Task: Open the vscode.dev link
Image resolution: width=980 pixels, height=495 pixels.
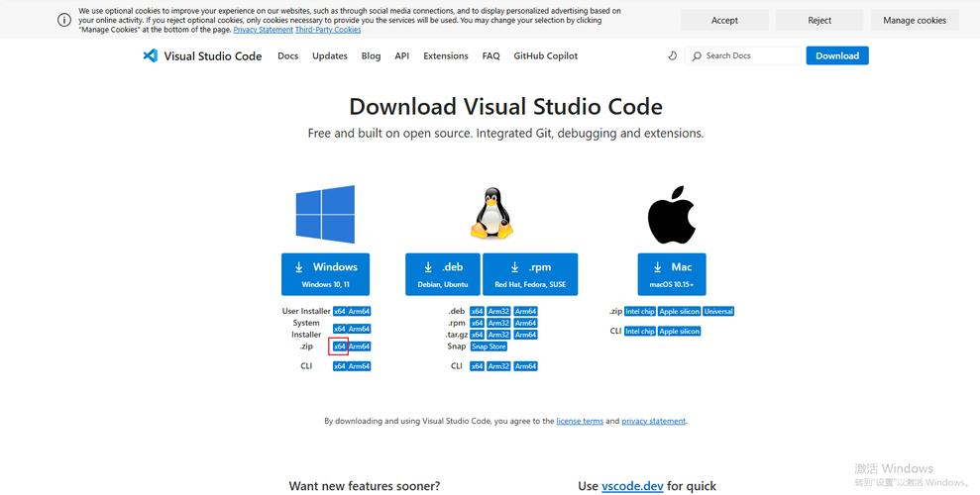Action: (x=632, y=486)
